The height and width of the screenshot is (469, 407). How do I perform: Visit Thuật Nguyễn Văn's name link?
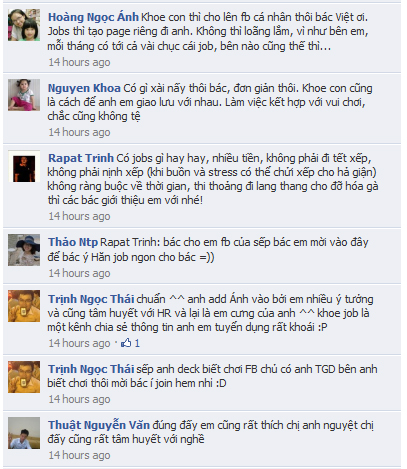click(x=99, y=425)
